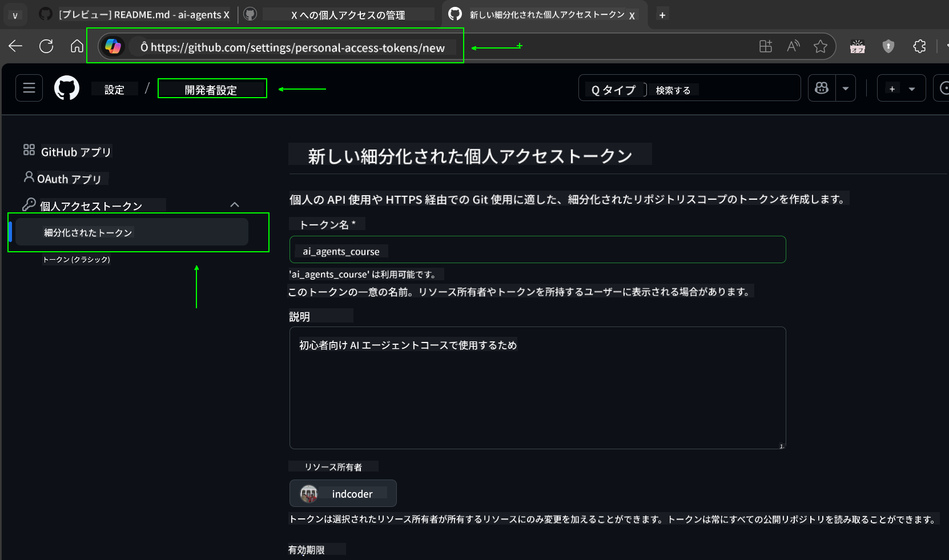Click the GitHub アプリ grid icon

pyautogui.click(x=29, y=150)
